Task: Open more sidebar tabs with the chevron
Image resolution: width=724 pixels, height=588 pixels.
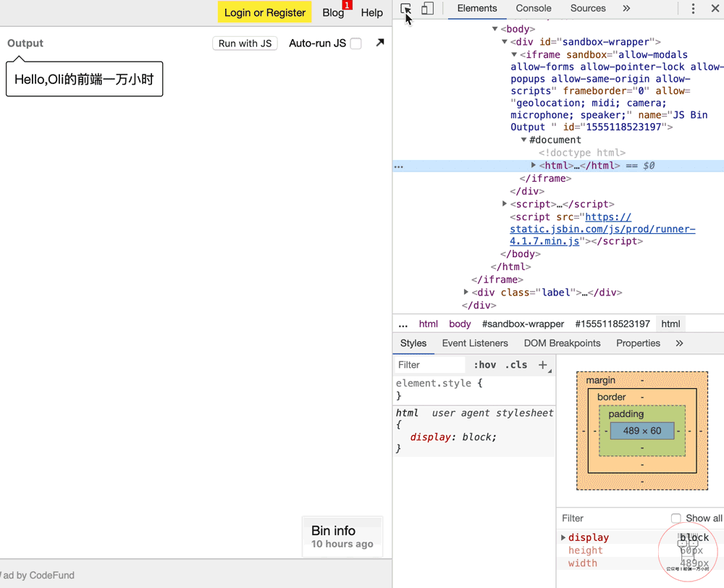Action: [679, 343]
